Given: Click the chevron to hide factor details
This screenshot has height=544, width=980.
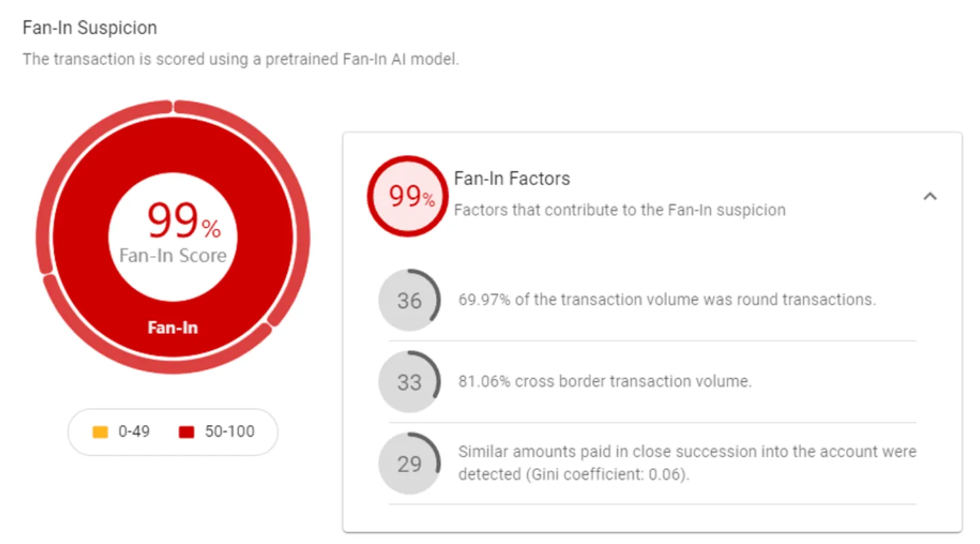Looking at the screenshot, I should click(x=931, y=196).
